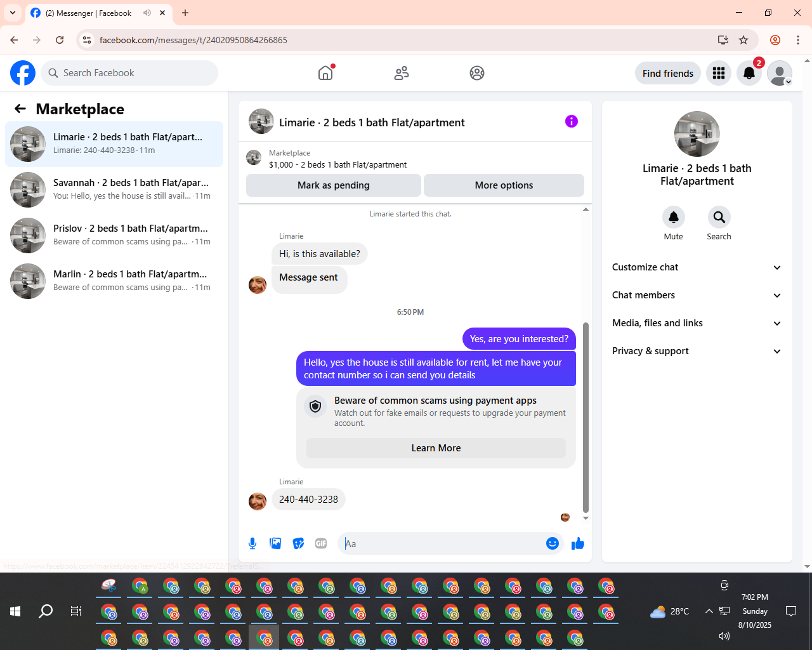Open the account profile avatar menu
This screenshot has height=650, width=812.
tap(780, 73)
